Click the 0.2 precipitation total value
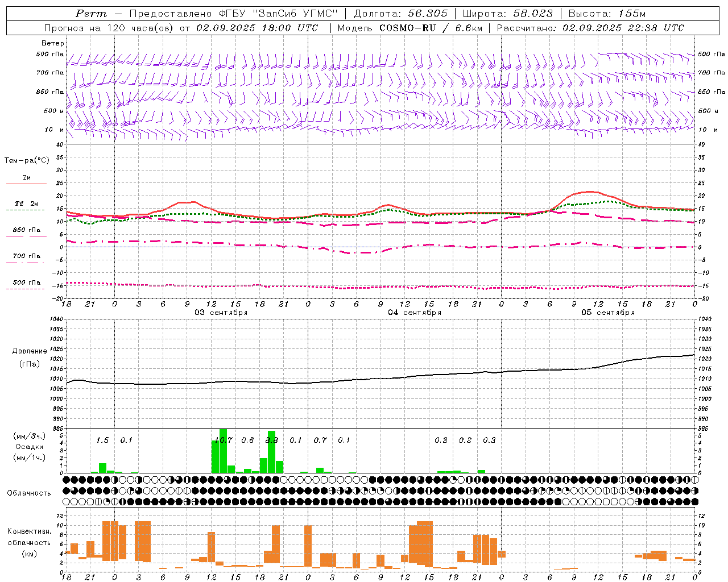The height and width of the screenshot is (582, 728). point(465,440)
